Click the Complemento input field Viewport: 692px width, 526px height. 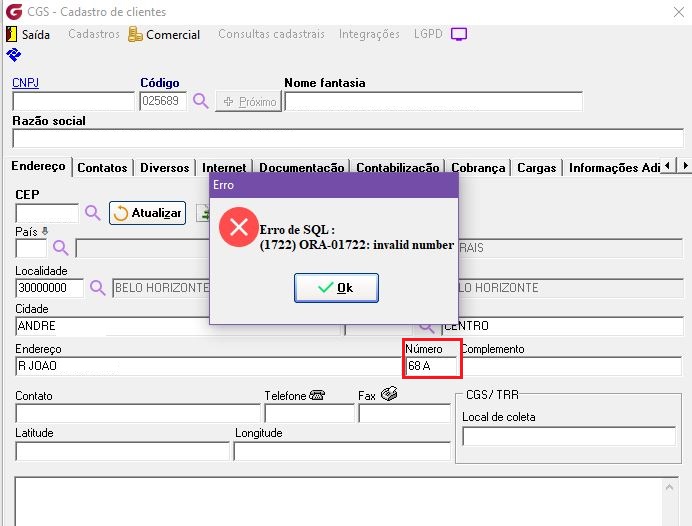(572, 366)
